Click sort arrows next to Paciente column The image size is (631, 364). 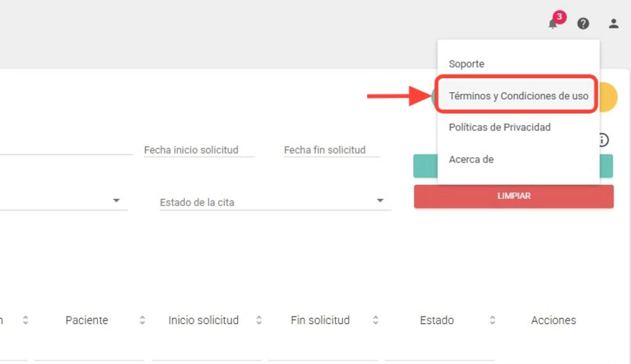(x=142, y=320)
